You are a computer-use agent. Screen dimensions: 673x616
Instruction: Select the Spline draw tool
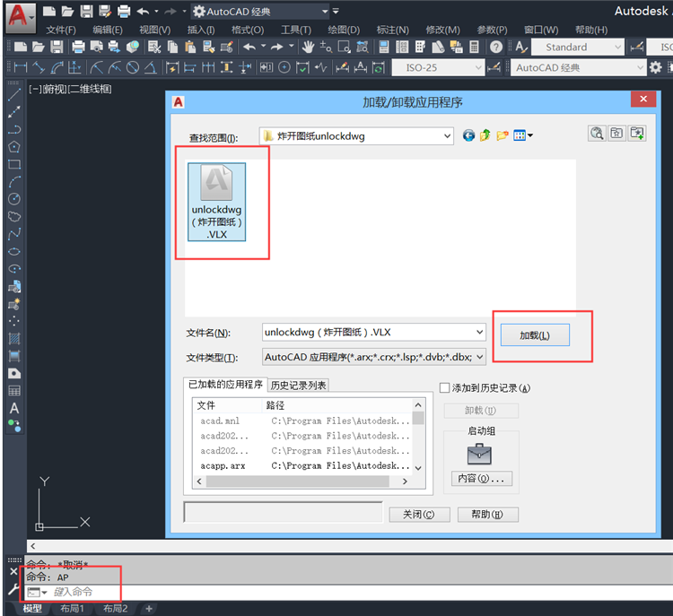(x=14, y=234)
